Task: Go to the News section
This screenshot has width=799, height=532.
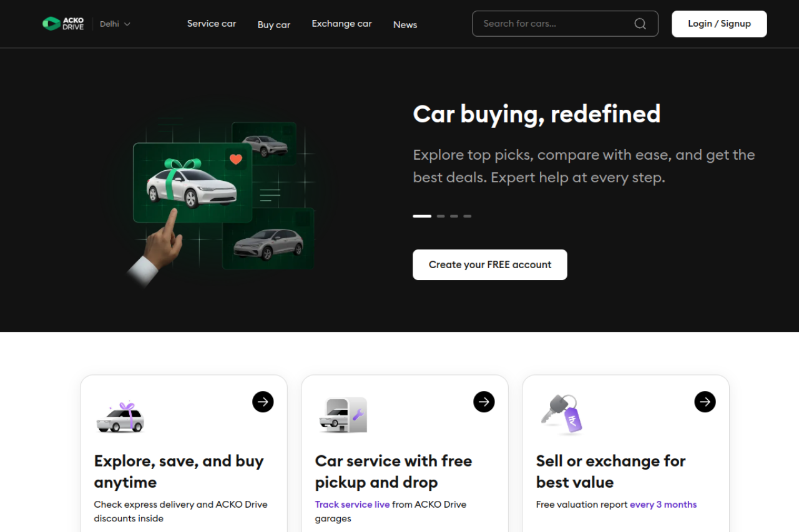Action: tap(405, 25)
